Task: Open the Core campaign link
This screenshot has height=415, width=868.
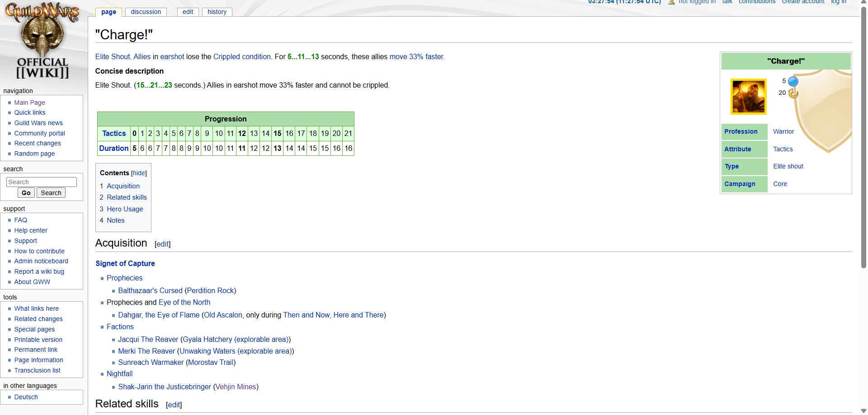Action: coord(780,184)
